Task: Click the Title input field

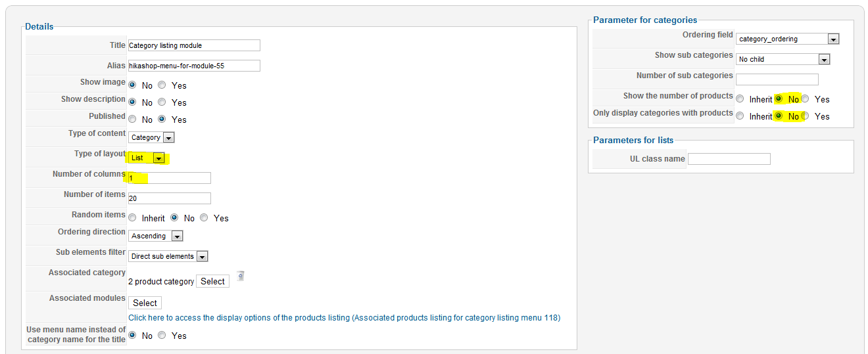Action: pyautogui.click(x=194, y=45)
